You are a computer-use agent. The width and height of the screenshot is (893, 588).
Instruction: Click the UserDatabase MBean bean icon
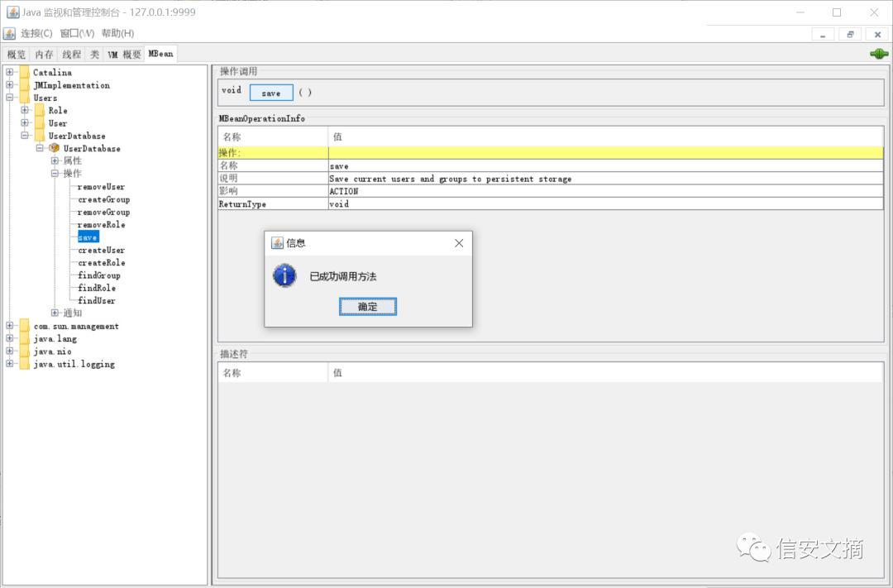click(x=54, y=148)
